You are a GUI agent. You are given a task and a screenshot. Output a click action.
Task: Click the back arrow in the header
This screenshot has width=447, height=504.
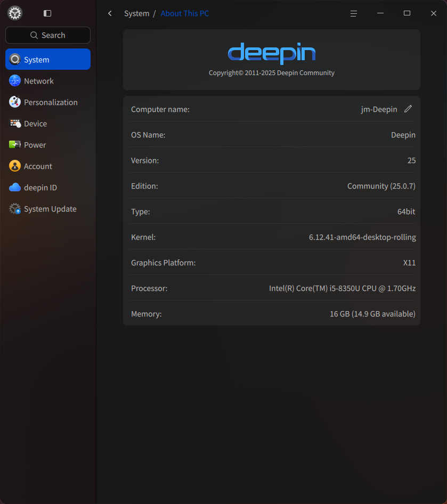[110, 13]
